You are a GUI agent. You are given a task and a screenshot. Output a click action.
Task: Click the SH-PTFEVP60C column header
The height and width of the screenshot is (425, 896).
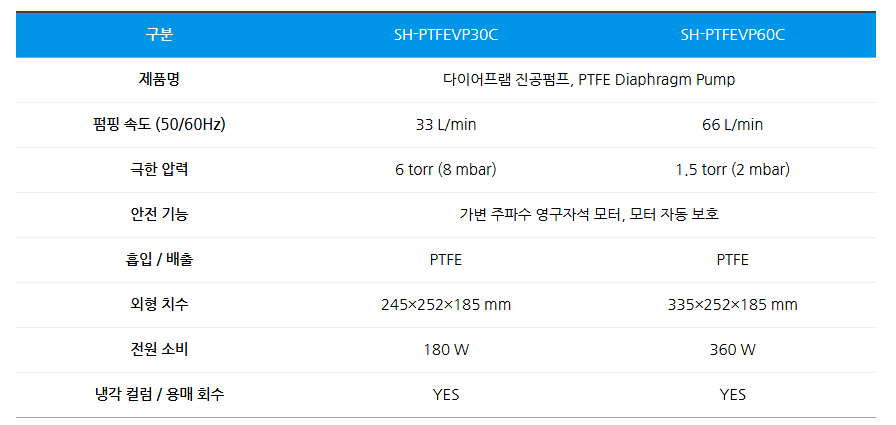tap(732, 35)
